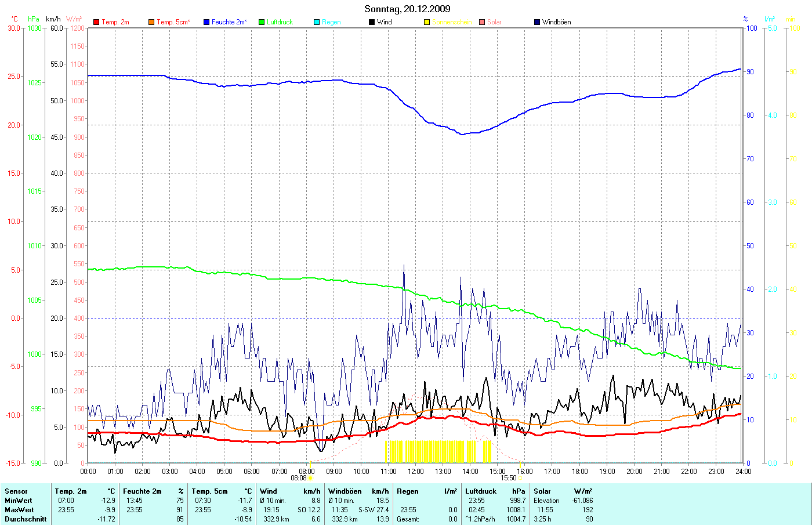Click the dark blue Windböen legend swatch
The height and width of the screenshot is (525, 812).
tap(537, 22)
